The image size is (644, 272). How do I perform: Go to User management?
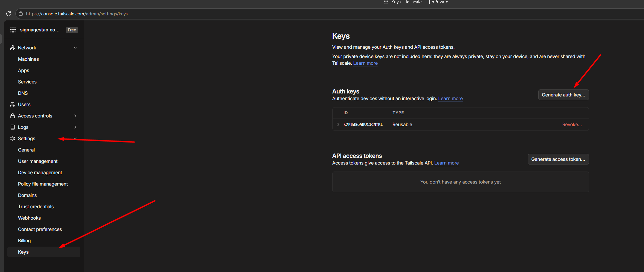point(38,161)
